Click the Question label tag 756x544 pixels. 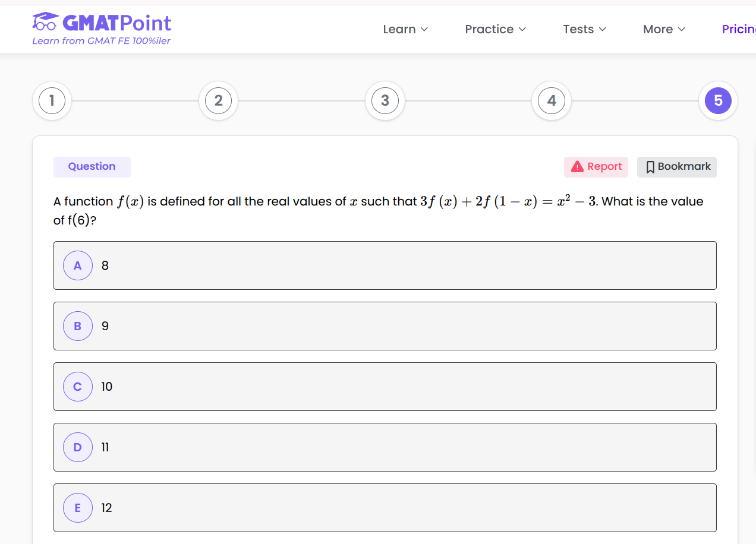(92, 167)
